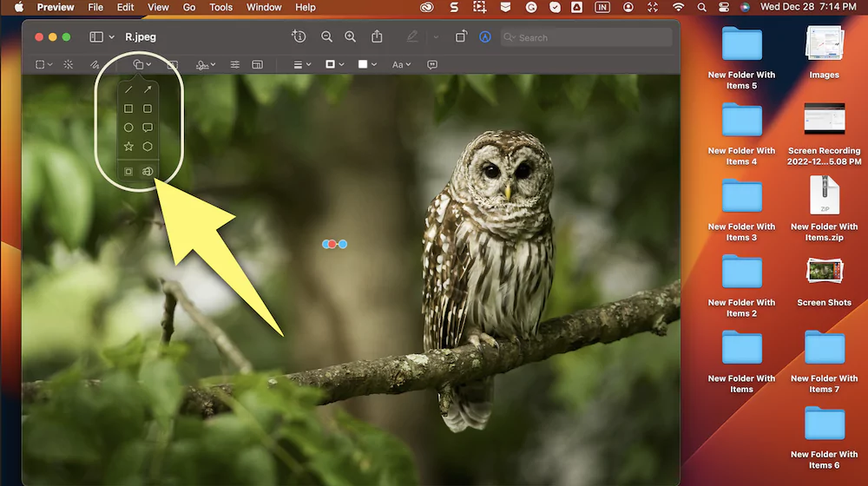Open the Adjust Size tool

258,65
